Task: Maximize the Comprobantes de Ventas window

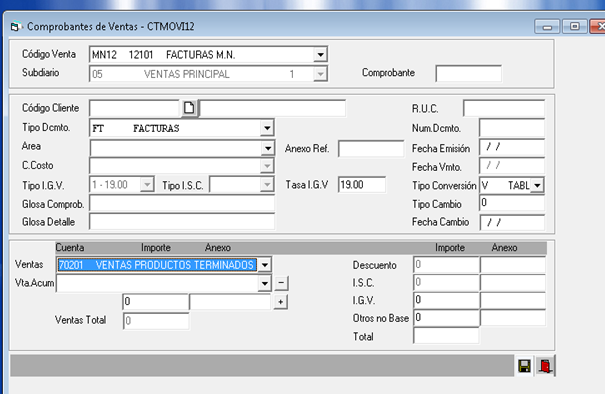Action: click(x=575, y=27)
